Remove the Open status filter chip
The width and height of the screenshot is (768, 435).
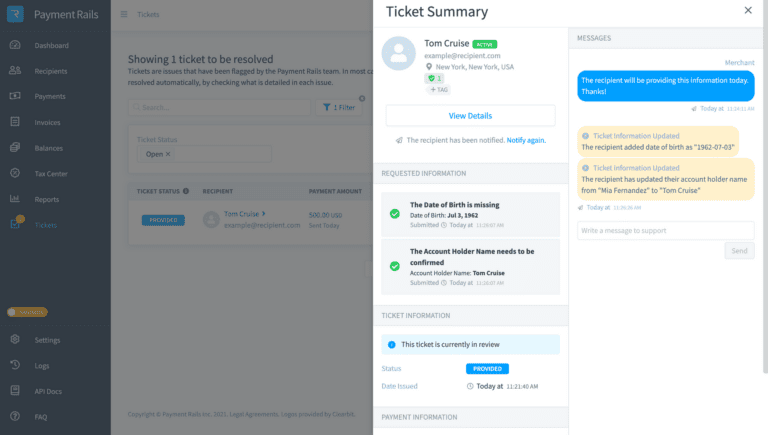point(168,154)
